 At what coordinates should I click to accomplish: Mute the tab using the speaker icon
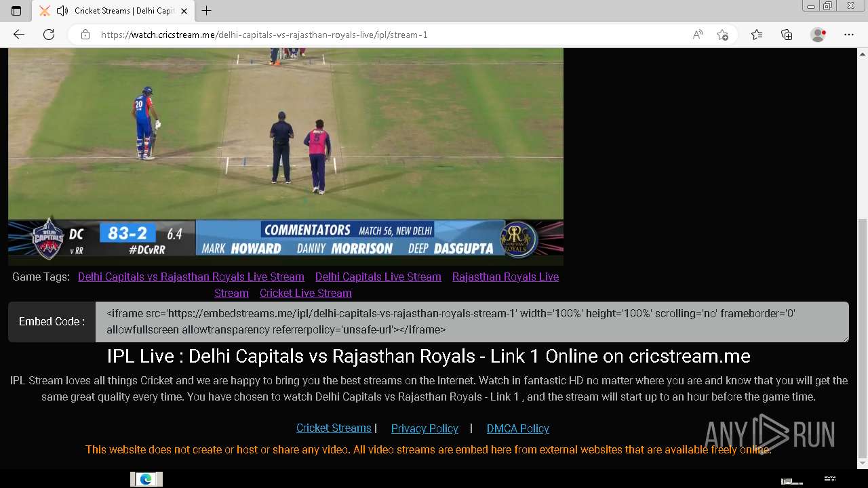[63, 11]
